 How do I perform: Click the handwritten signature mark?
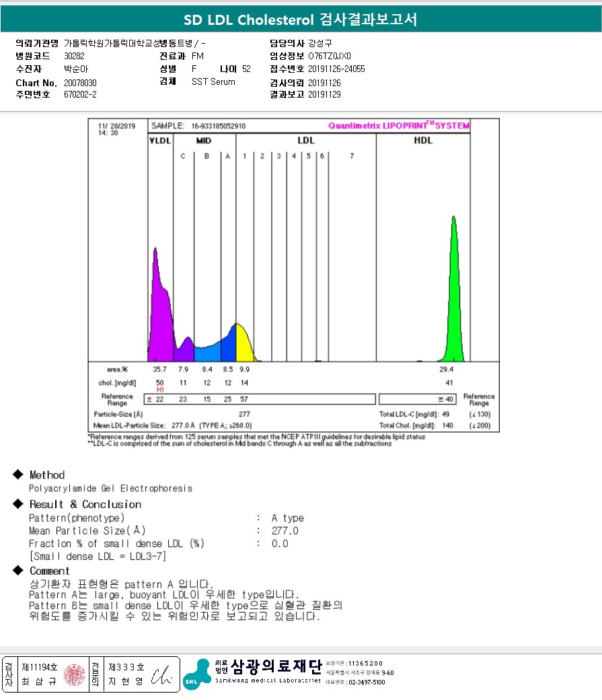(161, 676)
